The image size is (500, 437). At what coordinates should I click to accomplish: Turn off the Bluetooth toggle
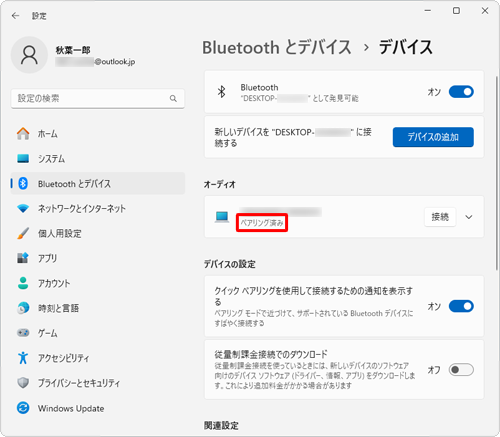coord(461,92)
